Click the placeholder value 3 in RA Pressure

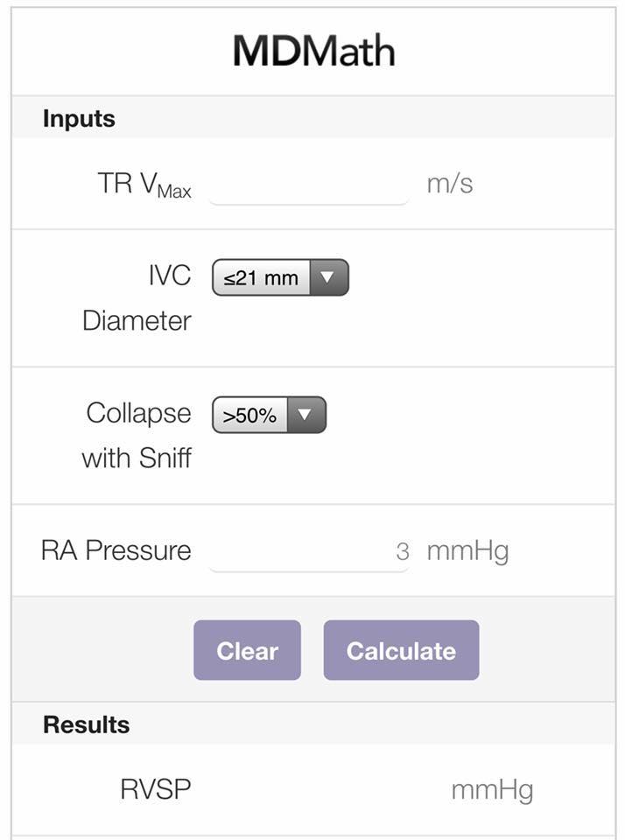tap(405, 551)
